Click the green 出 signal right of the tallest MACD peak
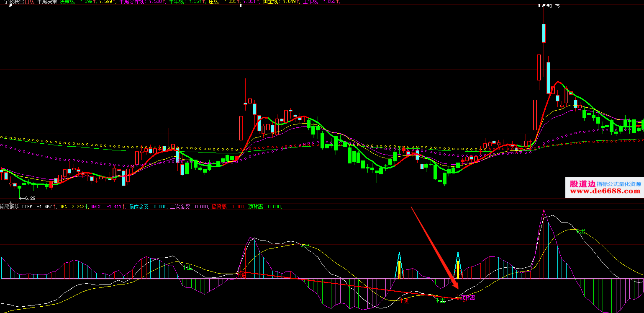Screen dimensions: 644x313 pos(580,231)
